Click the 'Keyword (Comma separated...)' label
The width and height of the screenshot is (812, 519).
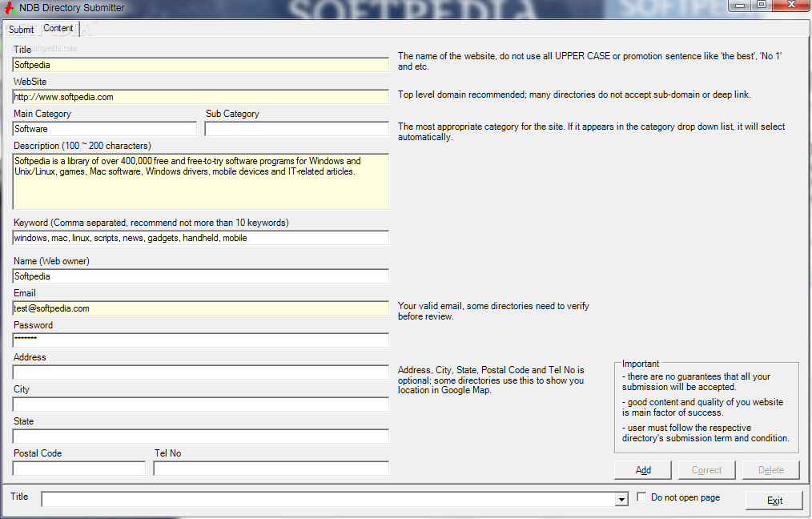[x=151, y=222]
